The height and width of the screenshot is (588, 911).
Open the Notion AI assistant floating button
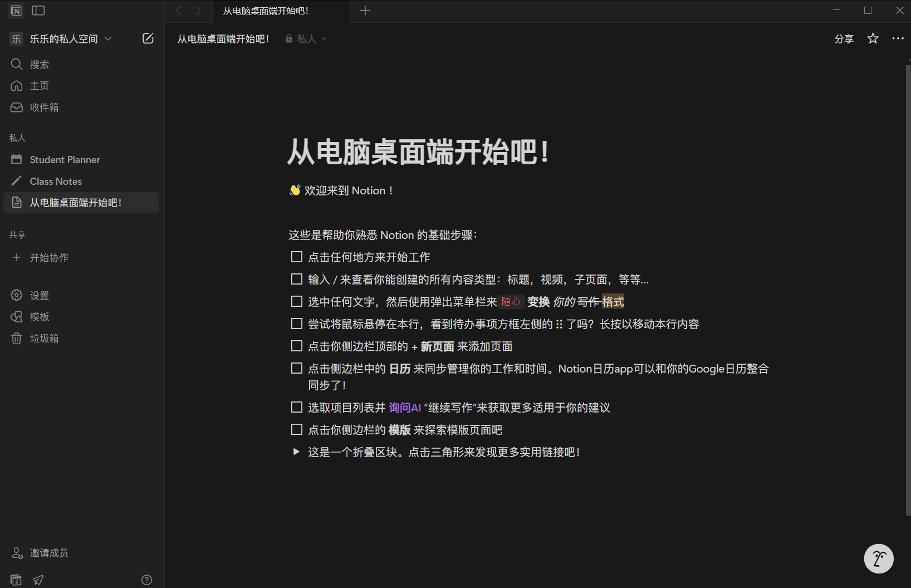click(879, 558)
